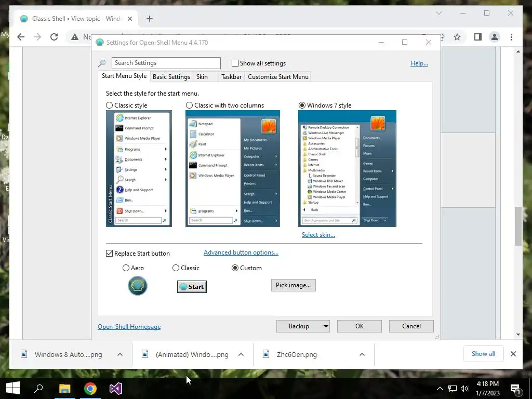Expand options for Windows 8 Auto download

(x=120, y=354)
